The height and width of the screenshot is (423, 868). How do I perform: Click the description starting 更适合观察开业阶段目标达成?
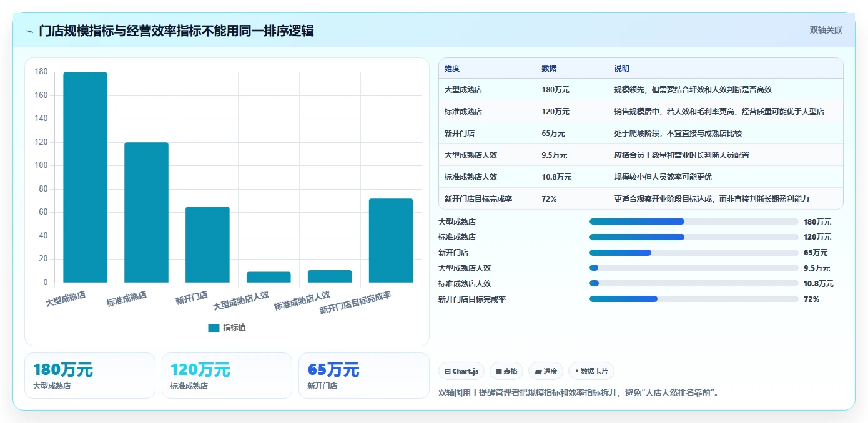coord(712,199)
